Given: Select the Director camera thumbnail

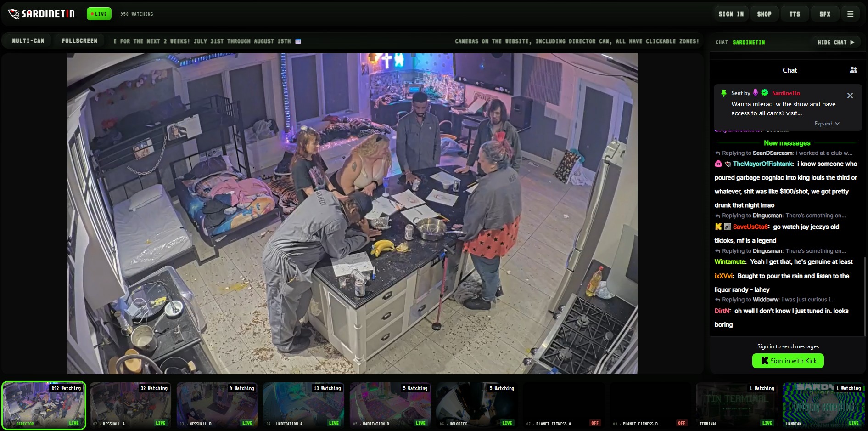Looking at the screenshot, I should (x=44, y=406).
